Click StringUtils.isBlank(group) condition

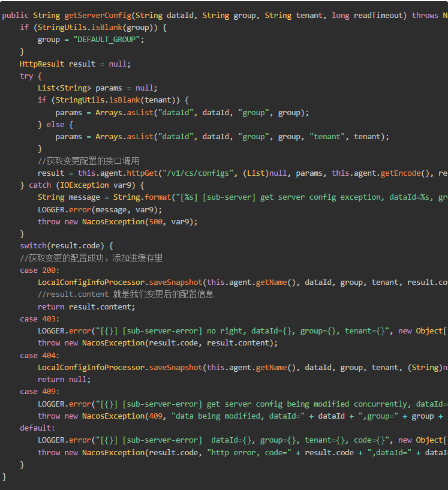[x=95, y=28]
